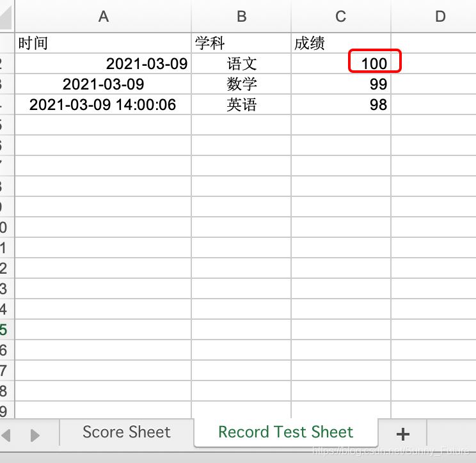
Task: Select the score cell showing 100
Action: [x=340, y=63]
